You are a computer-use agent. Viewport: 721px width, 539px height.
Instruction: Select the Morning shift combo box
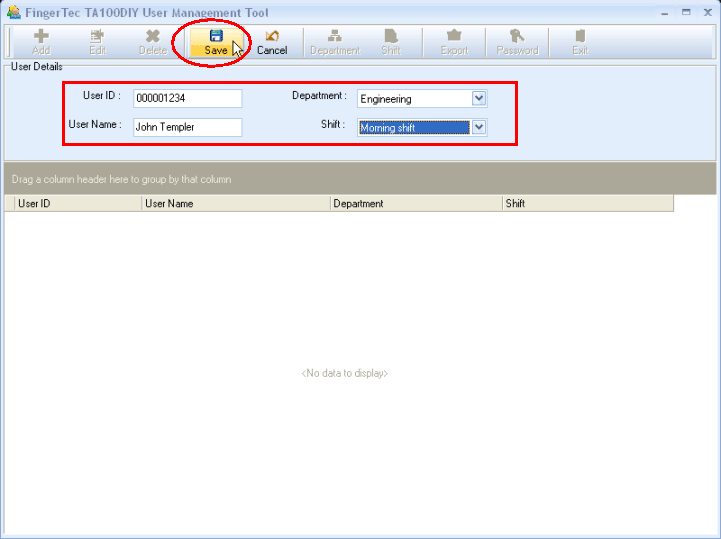[422, 127]
